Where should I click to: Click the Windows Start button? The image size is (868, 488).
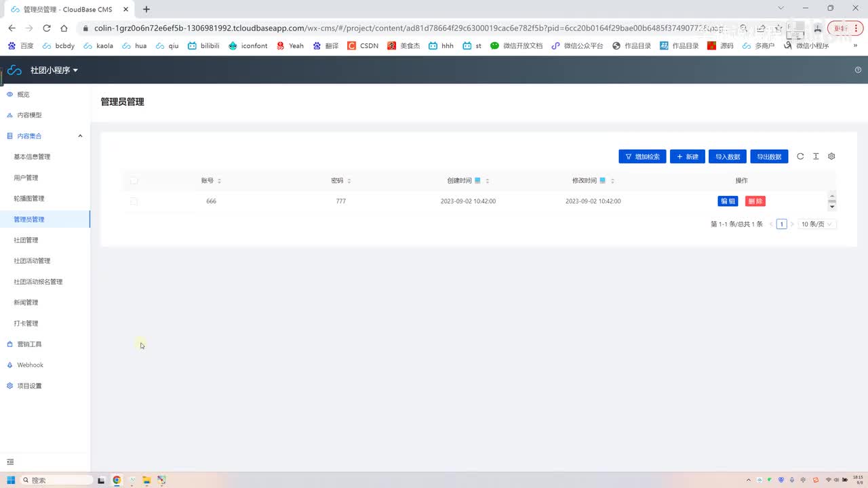click(x=11, y=480)
